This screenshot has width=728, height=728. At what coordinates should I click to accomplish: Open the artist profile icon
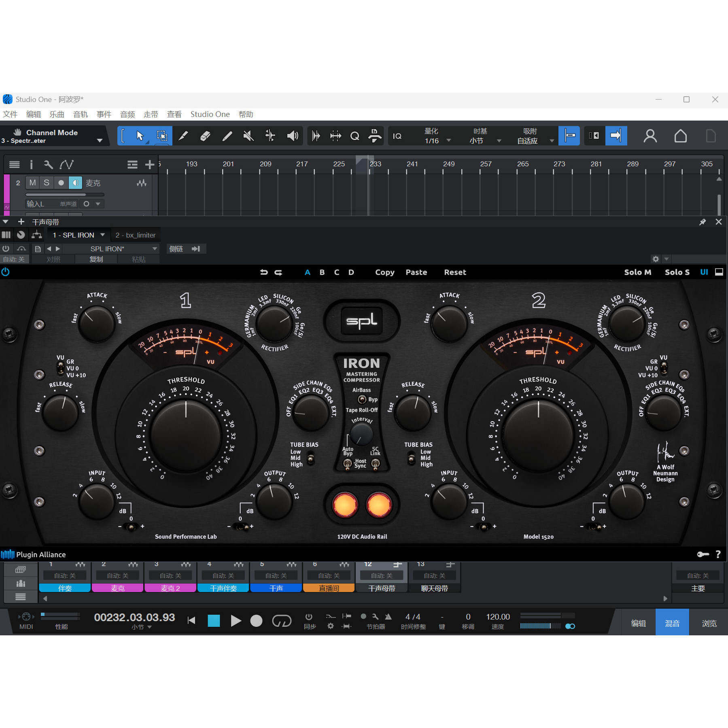pyautogui.click(x=650, y=136)
